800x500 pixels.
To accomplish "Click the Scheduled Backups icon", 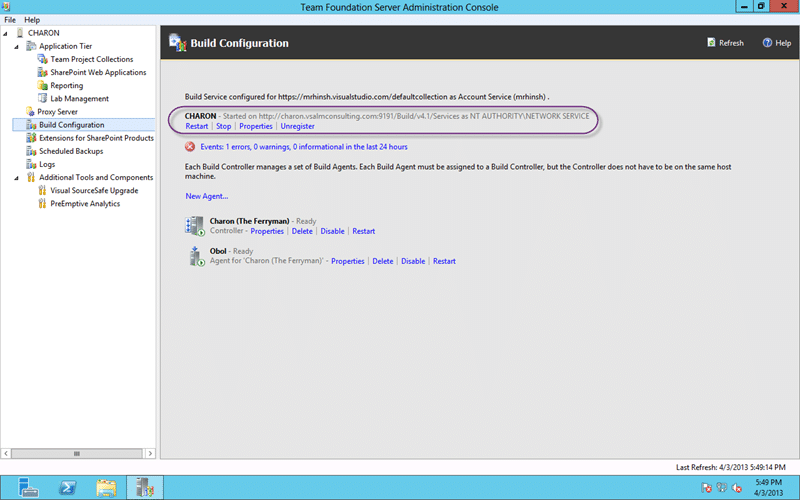I will [x=31, y=151].
